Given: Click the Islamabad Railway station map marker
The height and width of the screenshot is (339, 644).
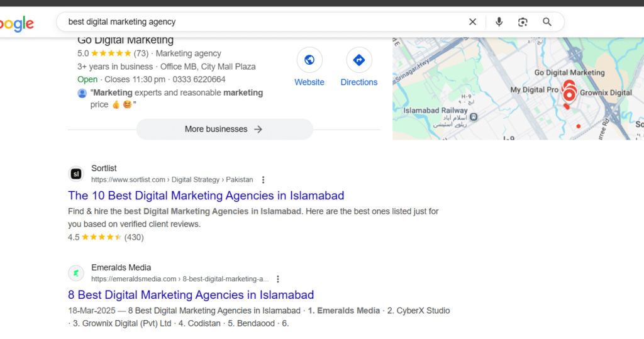Looking at the screenshot, I should click(474, 117).
